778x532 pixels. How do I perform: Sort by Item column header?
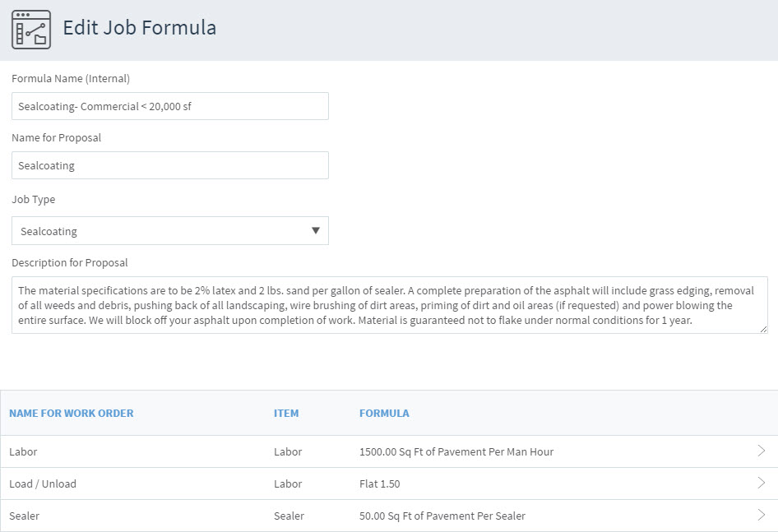click(286, 413)
